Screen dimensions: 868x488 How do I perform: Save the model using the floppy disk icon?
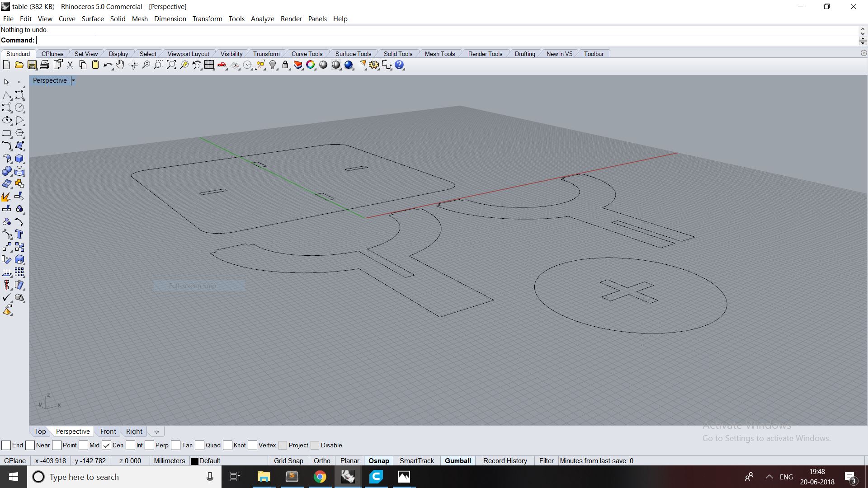(x=32, y=65)
